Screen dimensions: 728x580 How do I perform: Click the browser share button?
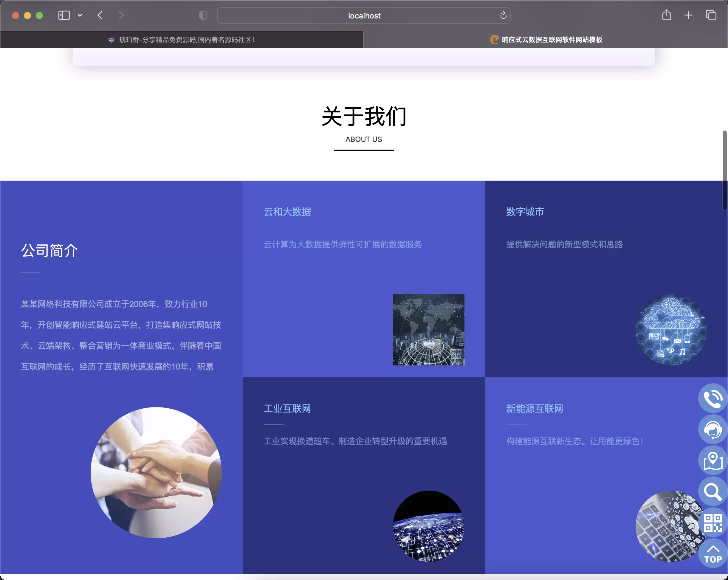coord(667,15)
